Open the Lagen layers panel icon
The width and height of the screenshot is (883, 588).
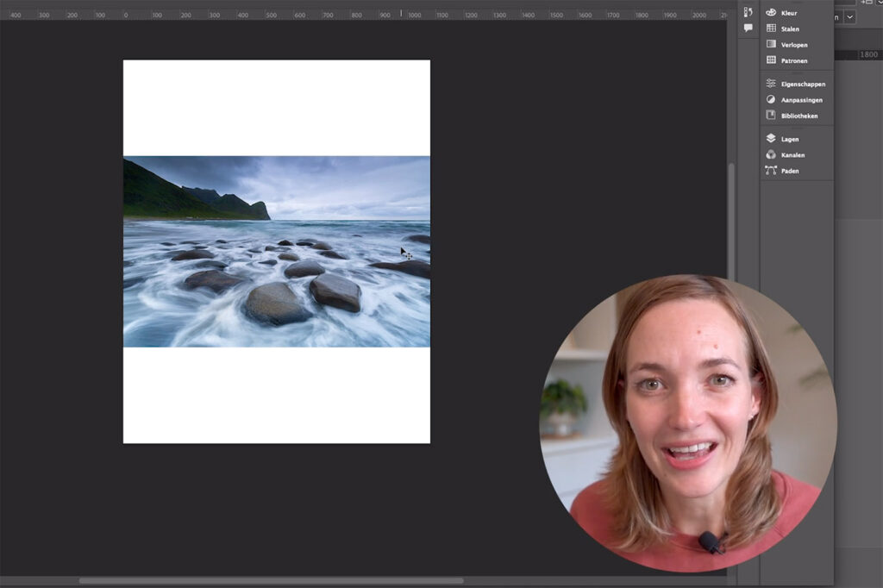pyautogui.click(x=771, y=139)
